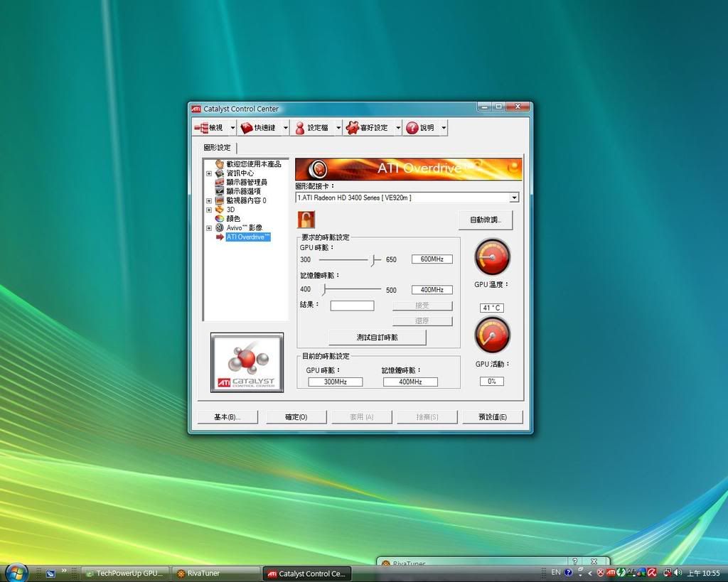Click the 0% GPU activity readout
The height and width of the screenshot is (582, 728).
click(x=492, y=381)
